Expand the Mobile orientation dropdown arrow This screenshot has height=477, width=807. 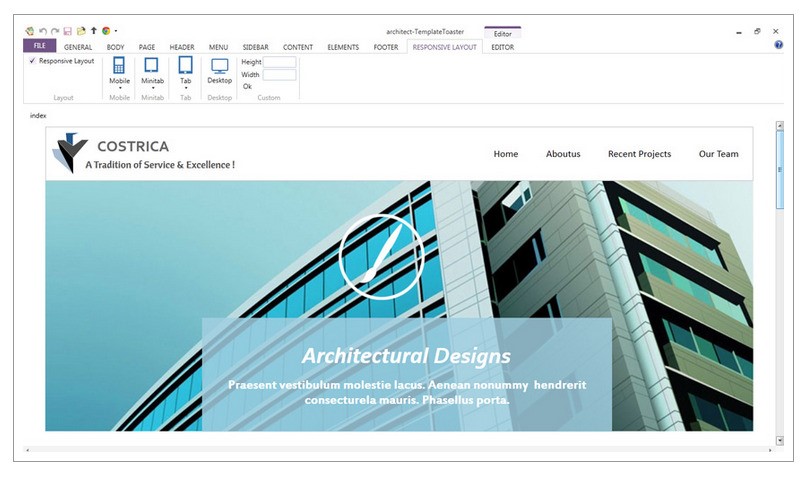pyautogui.click(x=120, y=88)
